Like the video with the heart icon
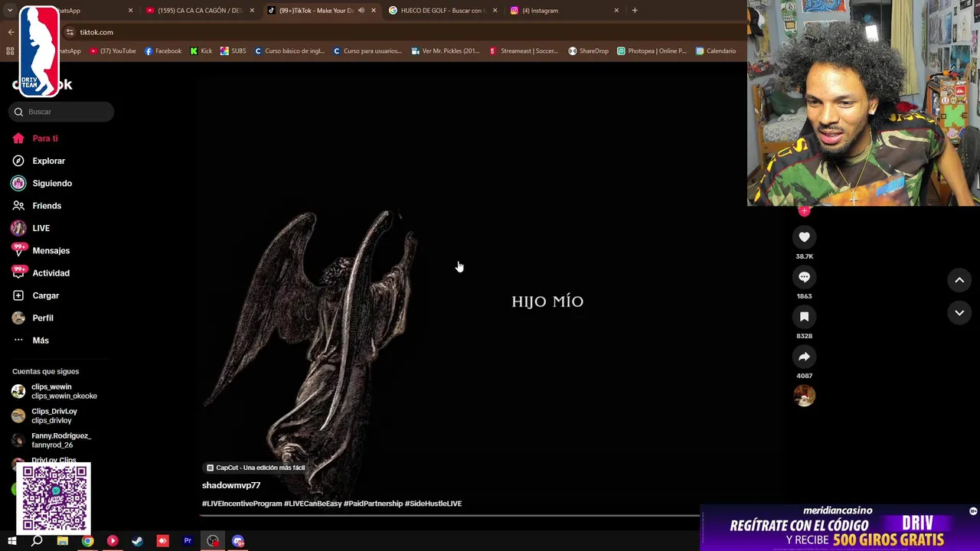Screen dimensions: 980x551 point(804,237)
